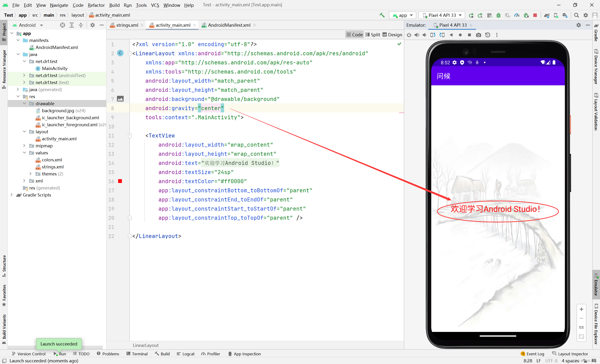Click the class gutter icon on line 2
The image size is (600, 364).
120,53
